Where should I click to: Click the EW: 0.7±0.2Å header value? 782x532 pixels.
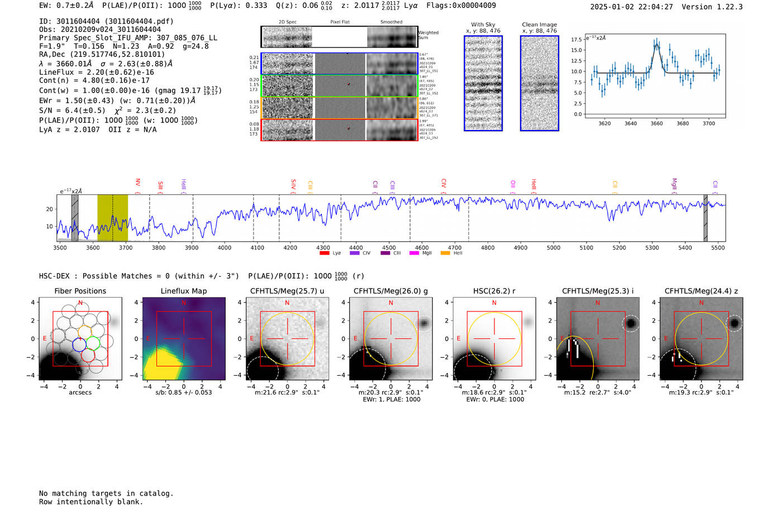click(x=66, y=6)
